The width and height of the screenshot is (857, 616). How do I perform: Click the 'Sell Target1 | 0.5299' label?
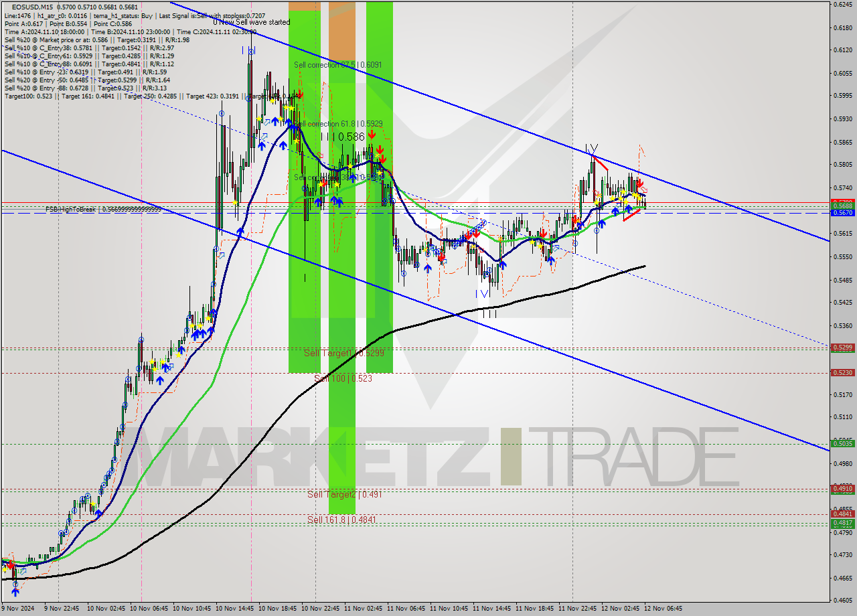click(344, 353)
